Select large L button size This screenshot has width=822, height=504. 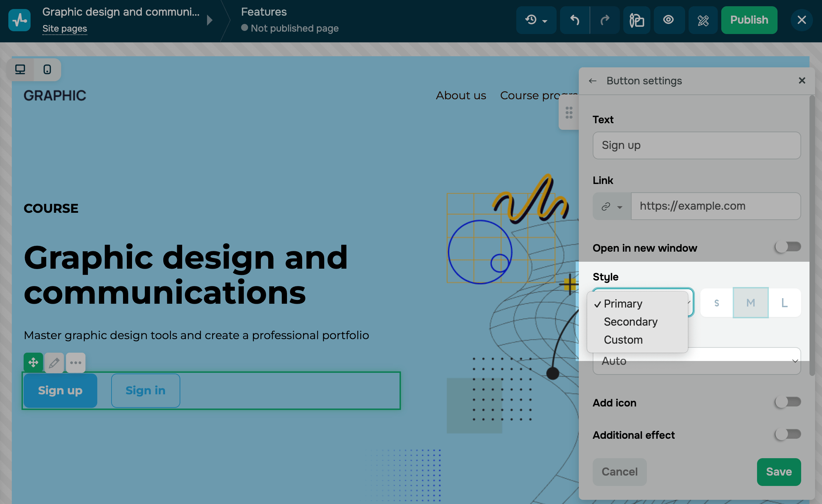pos(784,303)
